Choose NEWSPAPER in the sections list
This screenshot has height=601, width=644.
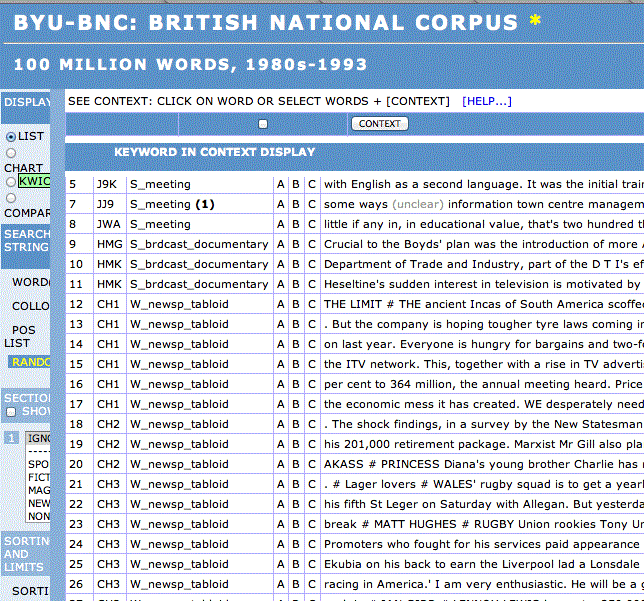(x=38, y=504)
